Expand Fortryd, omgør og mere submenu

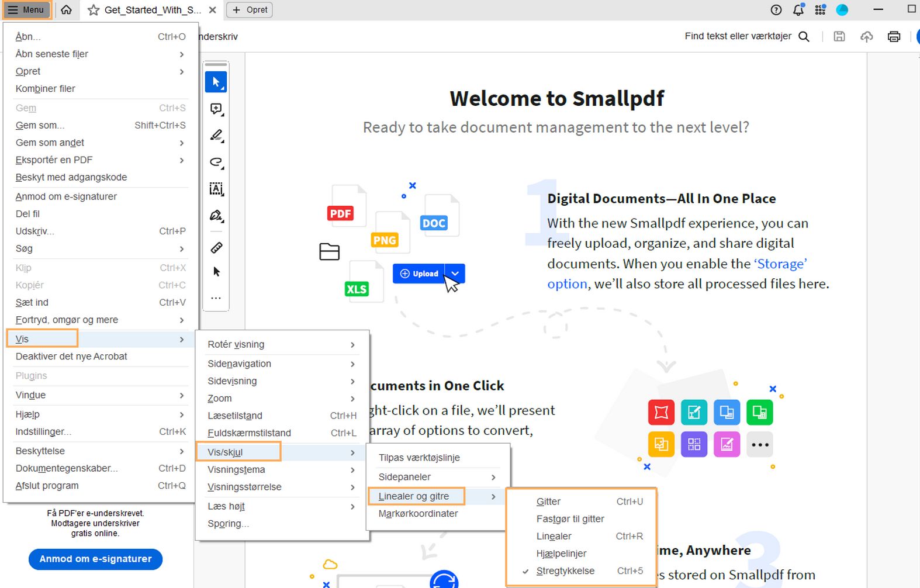coord(100,320)
